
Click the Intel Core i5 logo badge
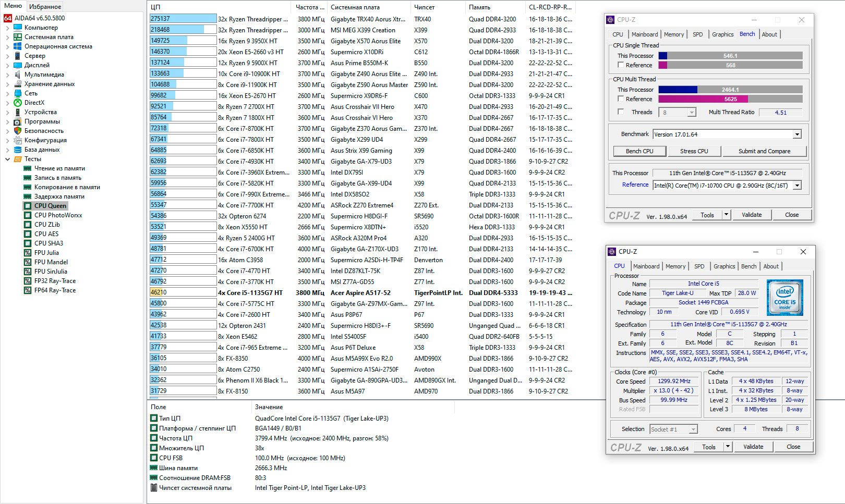784,298
